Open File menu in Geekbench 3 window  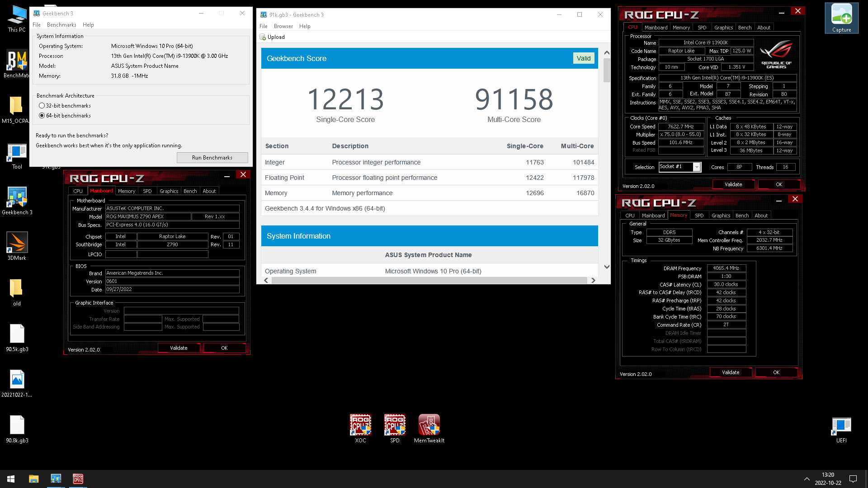(x=37, y=25)
